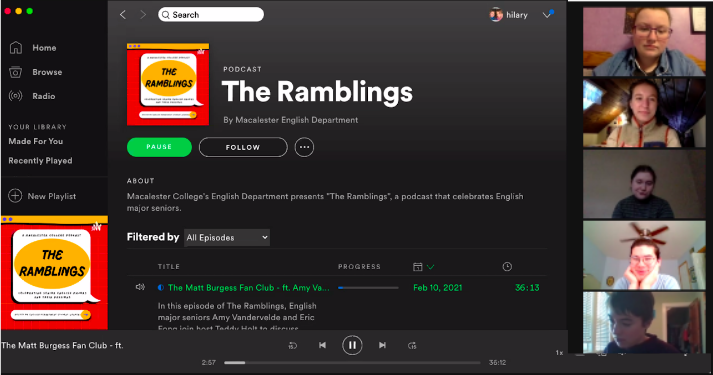Click The Ramblings podcast cover art
The image size is (713, 375).
tap(168, 84)
